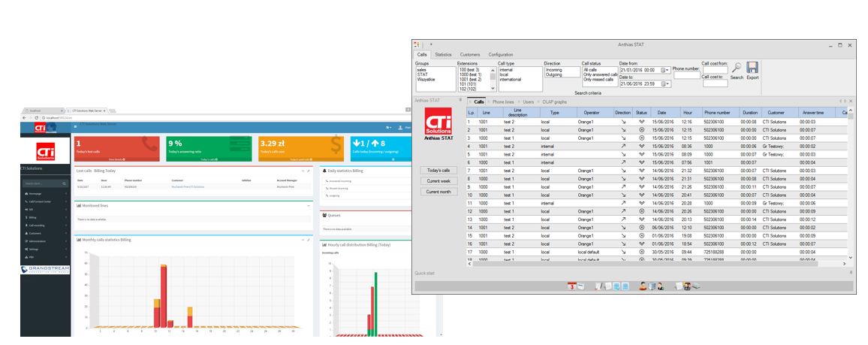Click the red-haired user icon in Quick start bar
868x345 pixels.
tap(643, 286)
